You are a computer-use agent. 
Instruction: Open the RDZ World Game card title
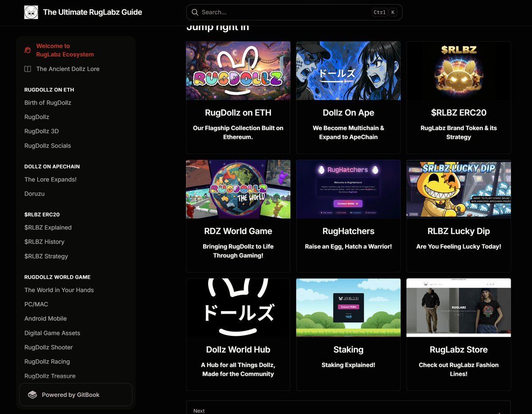(x=238, y=231)
